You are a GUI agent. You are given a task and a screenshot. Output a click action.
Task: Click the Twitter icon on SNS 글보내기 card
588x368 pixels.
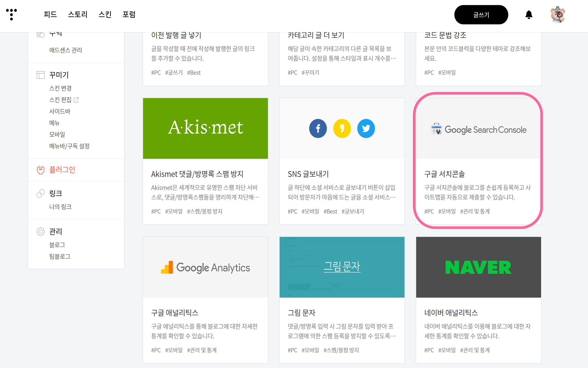pos(366,128)
